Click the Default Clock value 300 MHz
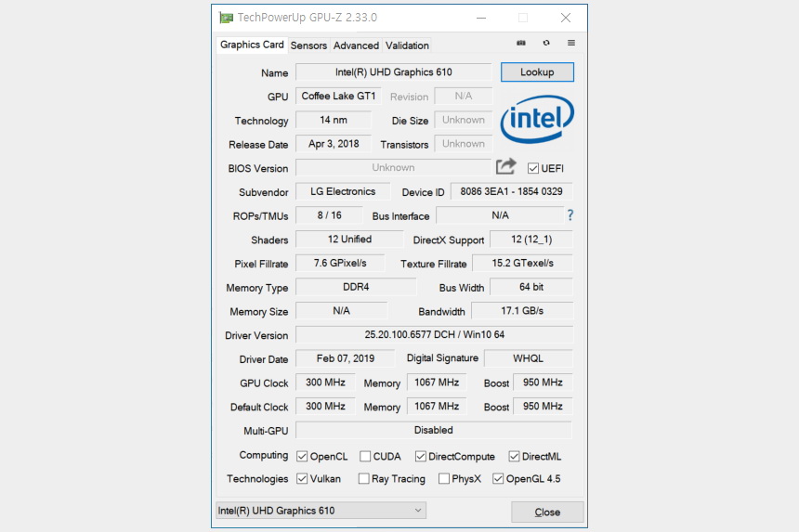 [325, 407]
